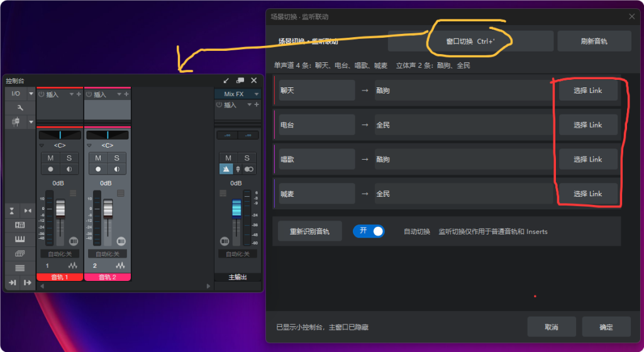Add insert plus on 音轨 2
The width and height of the screenshot is (644, 352).
click(x=126, y=94)
